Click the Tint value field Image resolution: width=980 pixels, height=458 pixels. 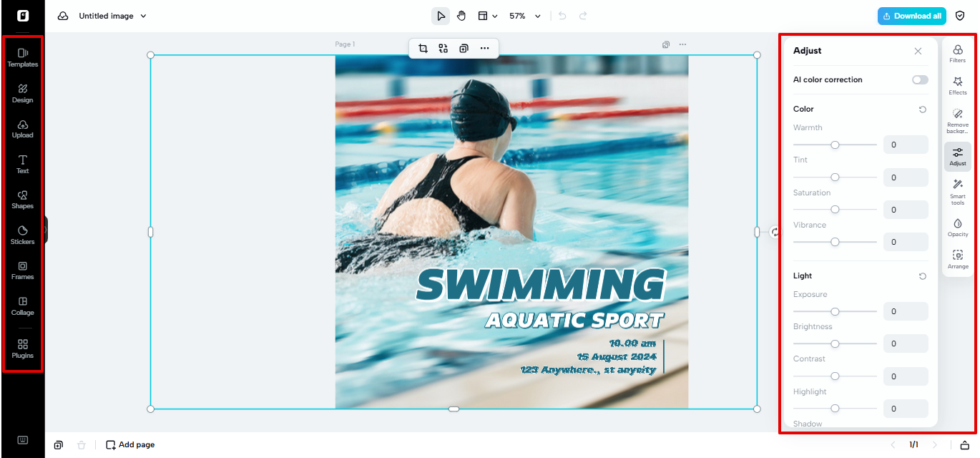point(906,177)
